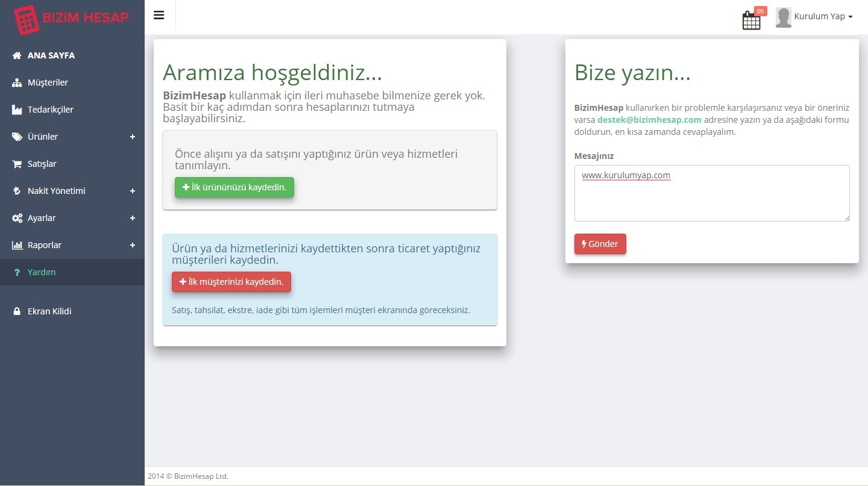Click the Ürünler tags icon
868x486 pixels.
(17, 137)
